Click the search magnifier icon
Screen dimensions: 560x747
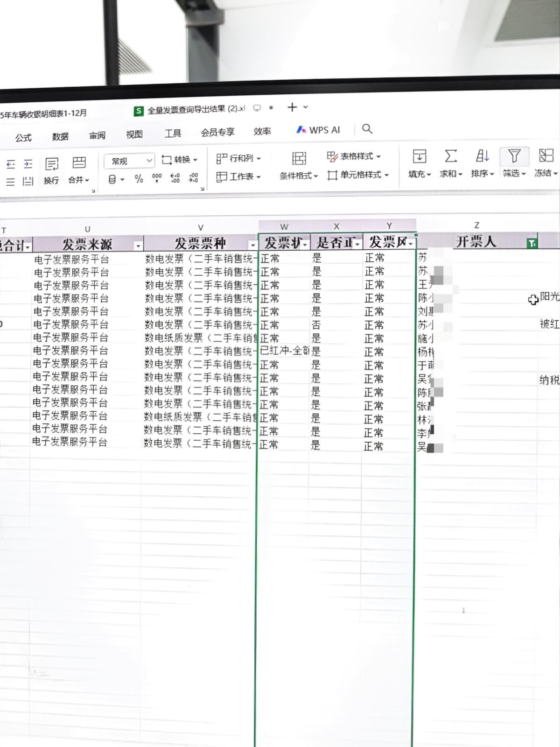click(367, 129)
